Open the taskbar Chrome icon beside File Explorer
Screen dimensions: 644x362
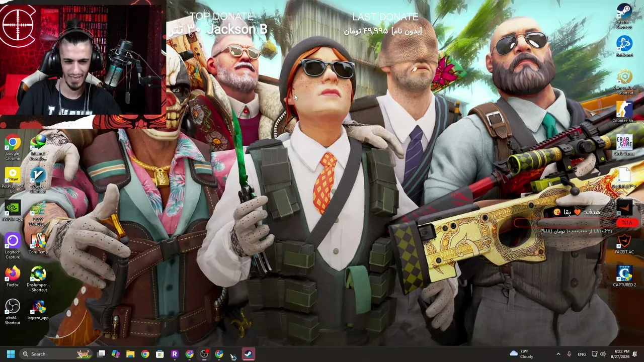pyautogui.click(x=145, y=354)
